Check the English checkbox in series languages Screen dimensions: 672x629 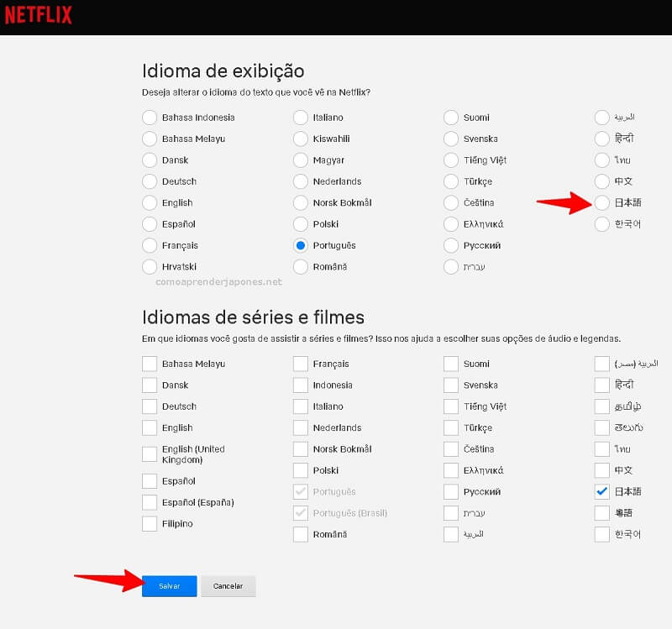point(150,427)
